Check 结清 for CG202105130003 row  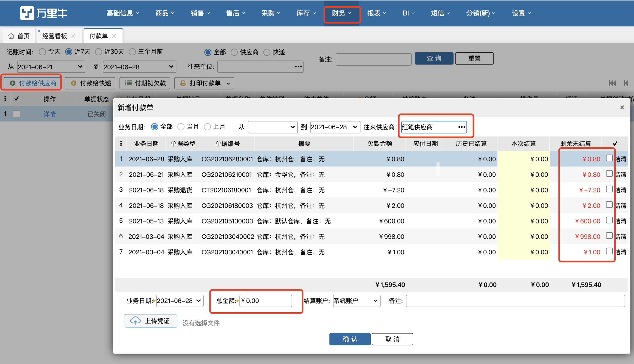[x=609, y=220]
